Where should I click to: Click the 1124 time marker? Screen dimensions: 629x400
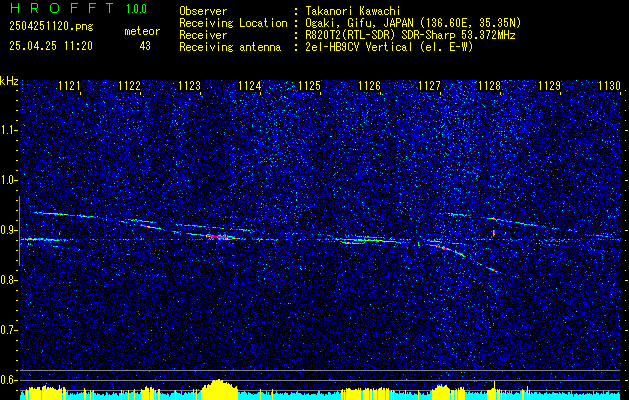(250, 86)
